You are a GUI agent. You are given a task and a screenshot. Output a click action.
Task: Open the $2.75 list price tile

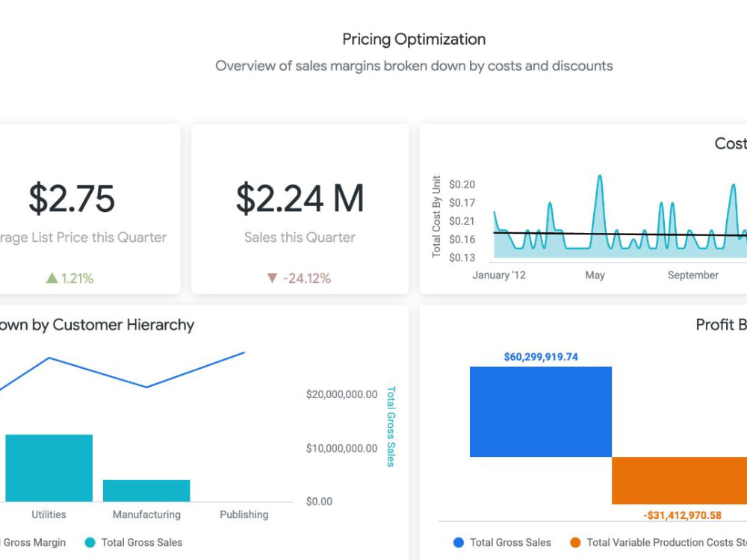click(x=90, y=209)
